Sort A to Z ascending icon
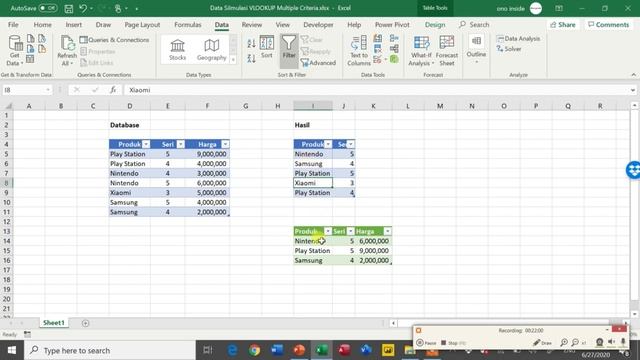This screenshot has height=360, width=640. (x=251, y=43)
